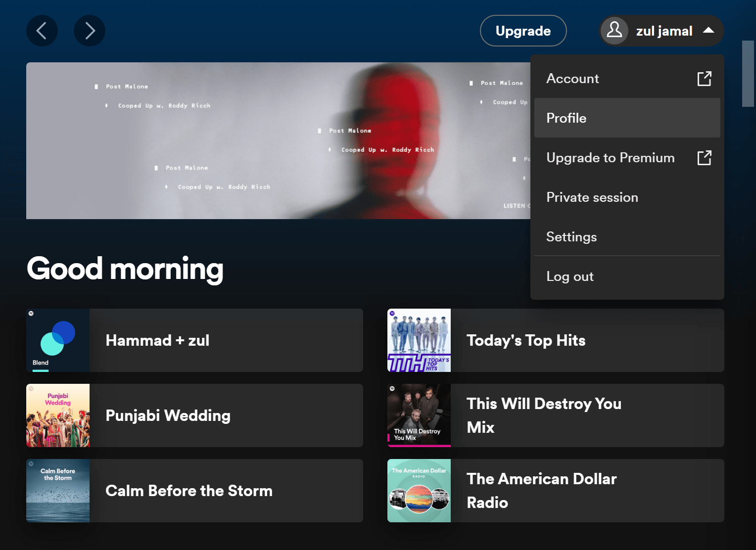Go back using the left arrow button

[42, 31]
